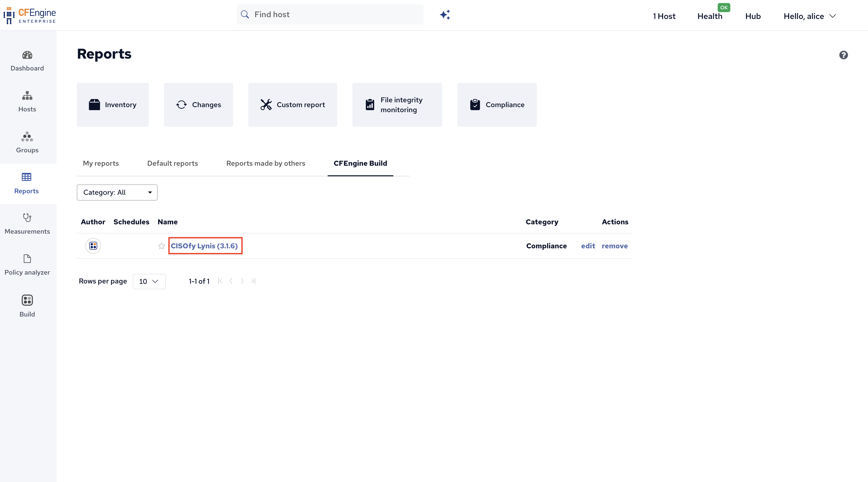Image resolution: width=868 pixels, height=482 pixels.
Task: Click the search magnifier icon
Action: tap(245, 14)
